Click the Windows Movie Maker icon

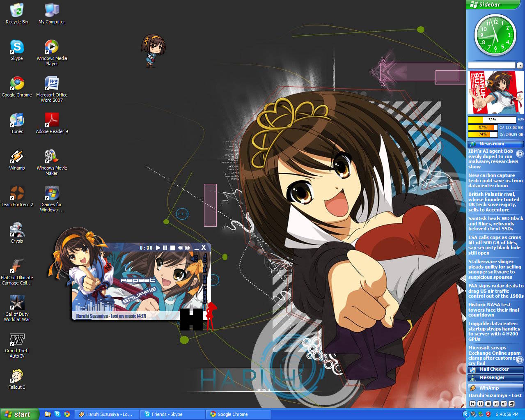coord(52,157)
